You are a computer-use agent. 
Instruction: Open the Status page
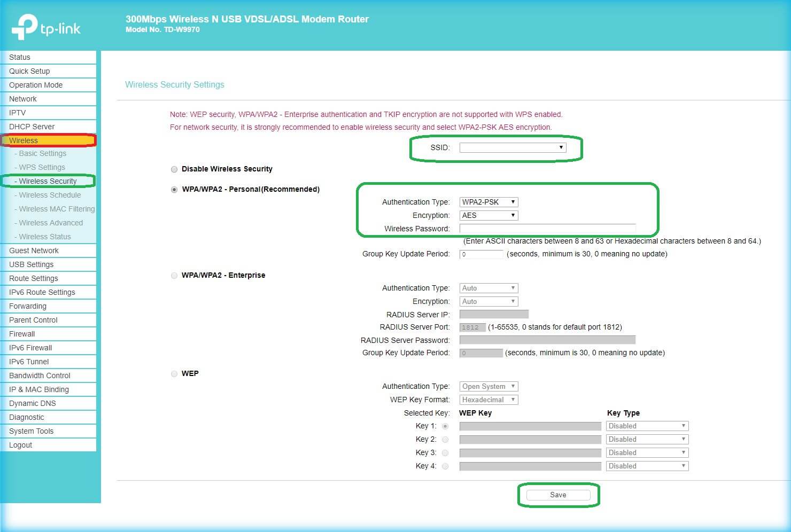tap(19, 57)
